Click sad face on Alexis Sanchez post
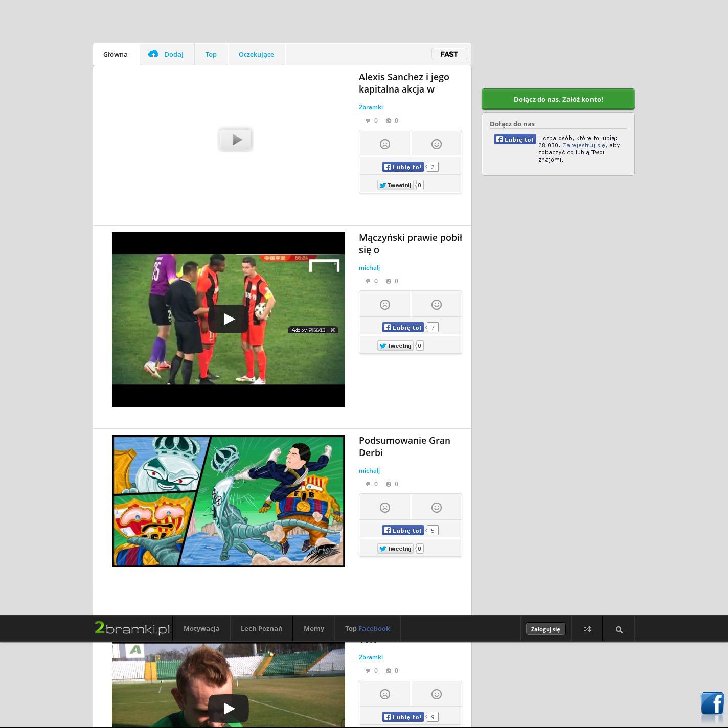Screen dimensions: 728x728 tap(385, 144)
